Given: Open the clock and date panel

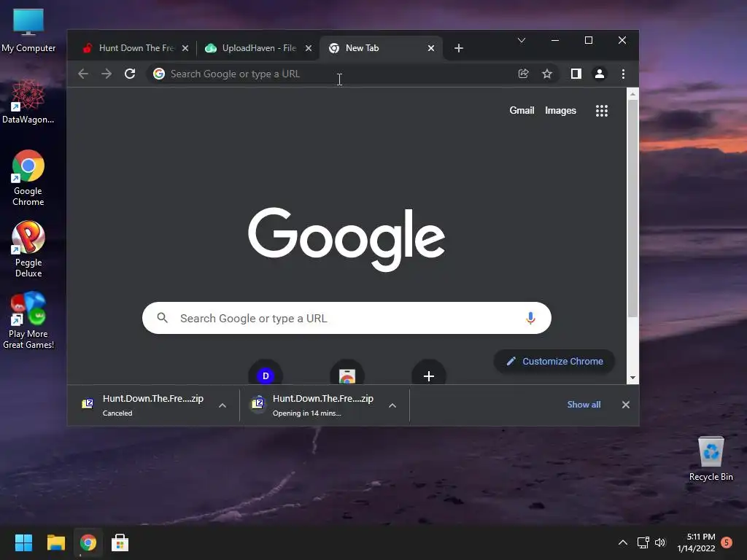Looking at the screenshot, I should pyautogui.click(x=696, y=542).
